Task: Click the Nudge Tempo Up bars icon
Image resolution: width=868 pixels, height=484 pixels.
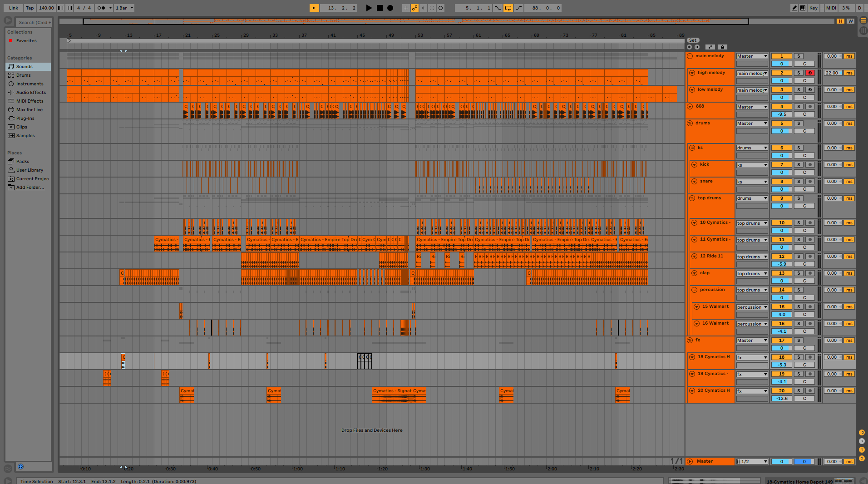Action: tap(69, 8)
